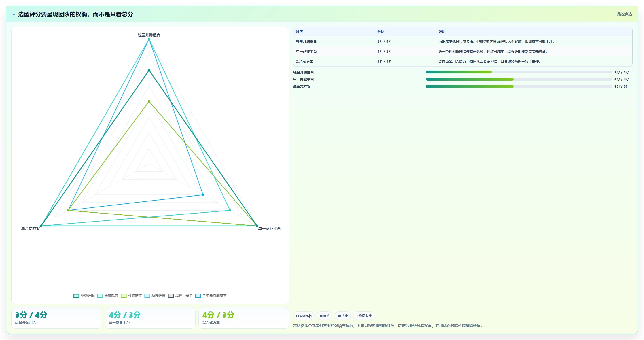Click the 单一商业平台 radar axis label
Image resolution: width=644 pixels, height=340 pixels.
[x=270, y=228]
